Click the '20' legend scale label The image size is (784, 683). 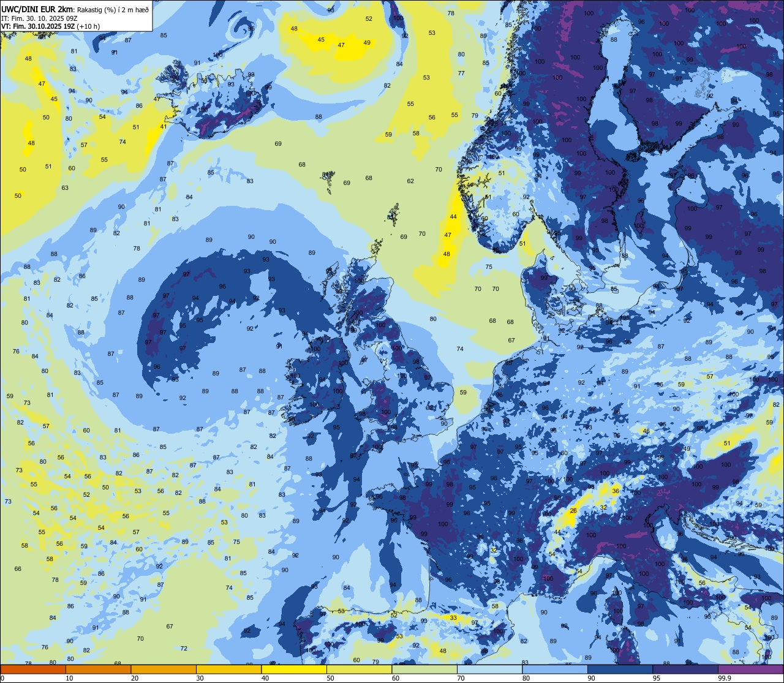point(134,678)
